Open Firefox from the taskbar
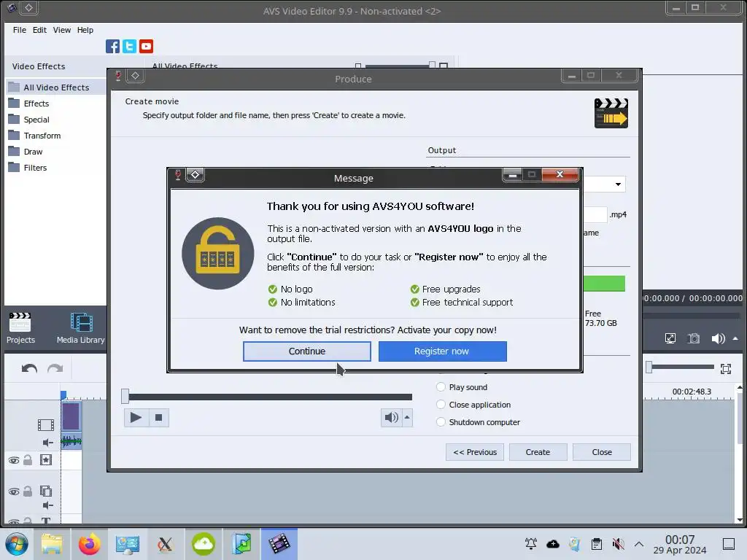 (89, 544)
